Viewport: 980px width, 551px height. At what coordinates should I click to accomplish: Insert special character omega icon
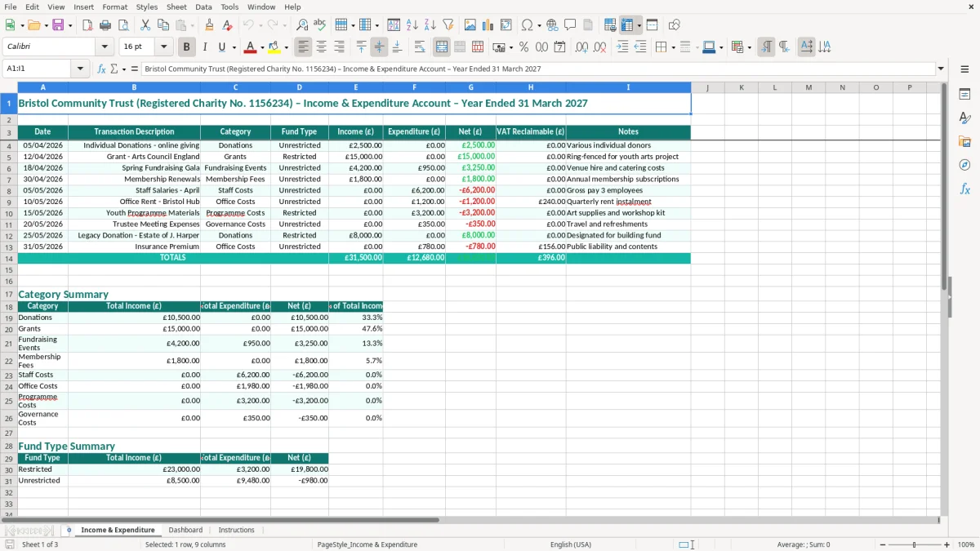527,25
